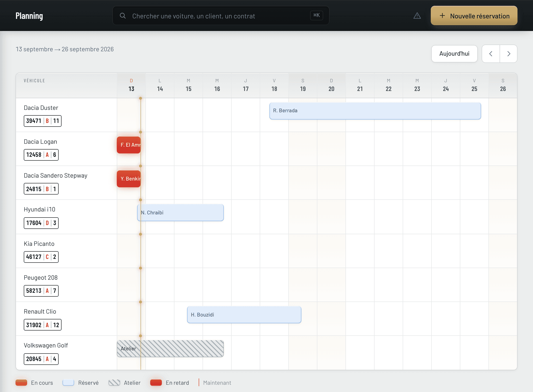Select day column Lundi 21
The height and width of the screenshot is (392, 533).
[x=360, y=85]
